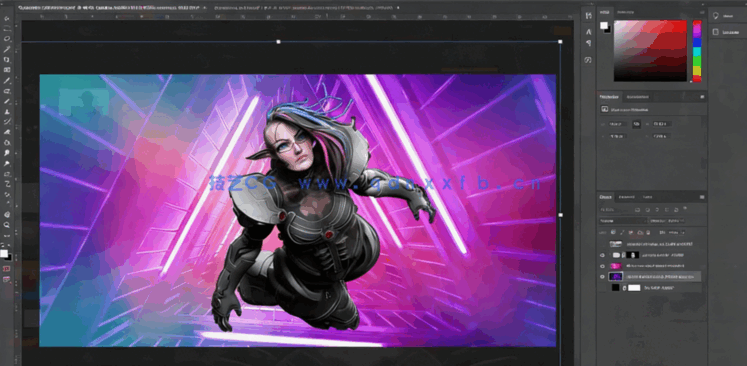Click the toolbar foreground color swatch
Viewport: 747px width, 366px height.
click(3, 254)
